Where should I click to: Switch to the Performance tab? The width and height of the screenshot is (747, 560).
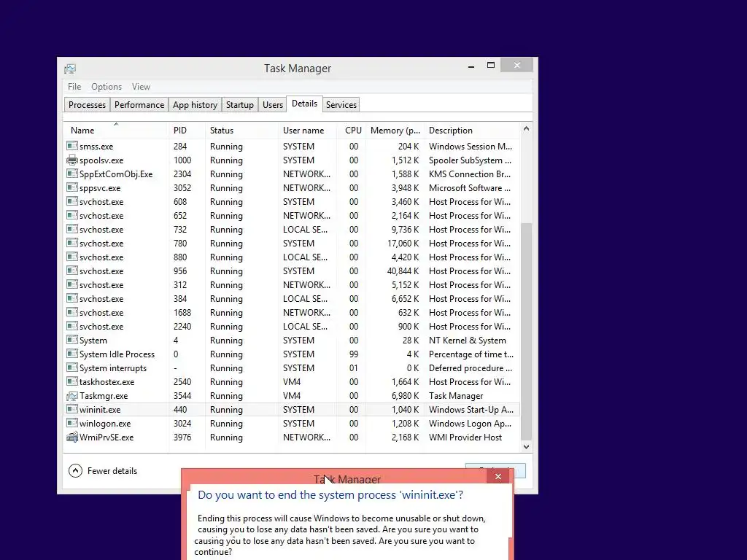pos(139,105)
